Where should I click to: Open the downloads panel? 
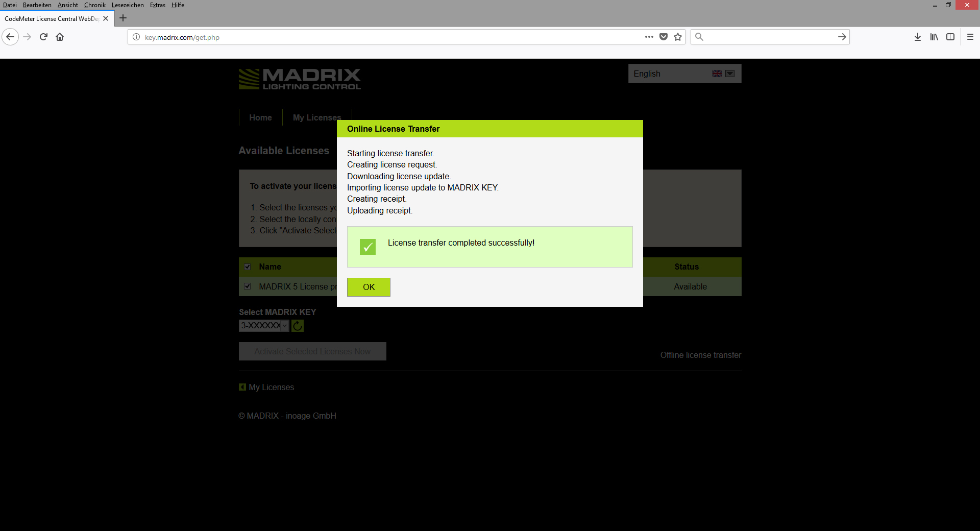coord(918,37)
